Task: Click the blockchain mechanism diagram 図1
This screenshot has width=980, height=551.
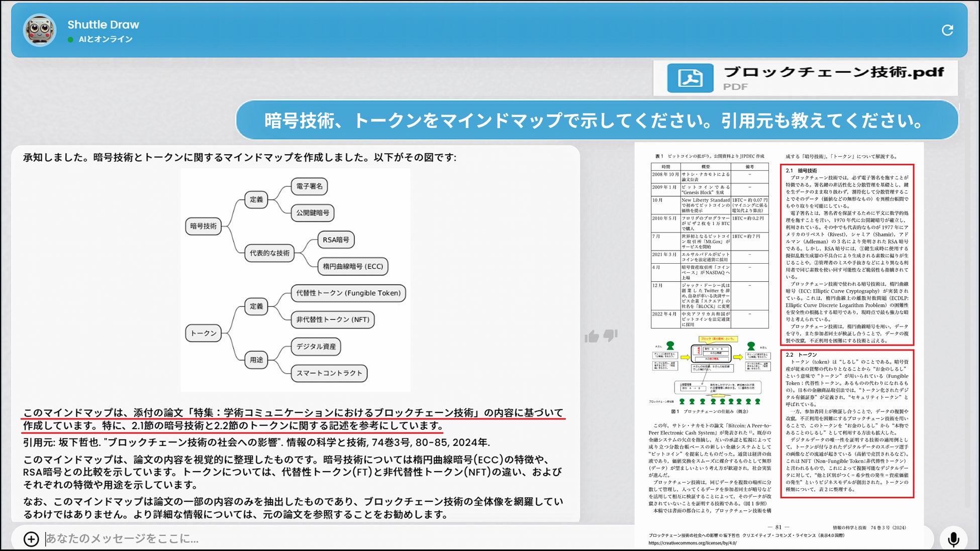Action: [x=709, y=372]
